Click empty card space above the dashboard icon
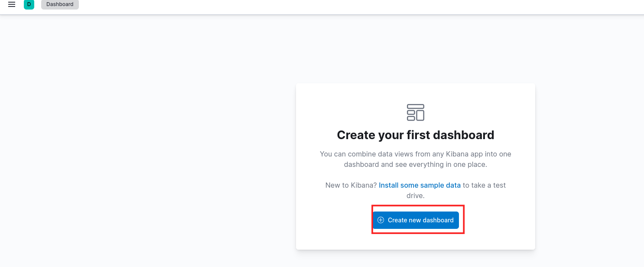This screenshot has height=267, width=644. coord(415,93)
